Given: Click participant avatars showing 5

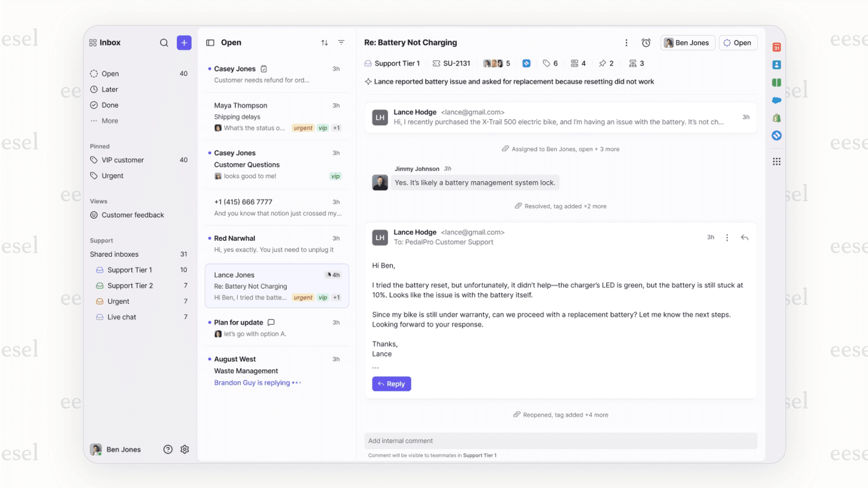Looking at the screenshot, I should 497,64.
